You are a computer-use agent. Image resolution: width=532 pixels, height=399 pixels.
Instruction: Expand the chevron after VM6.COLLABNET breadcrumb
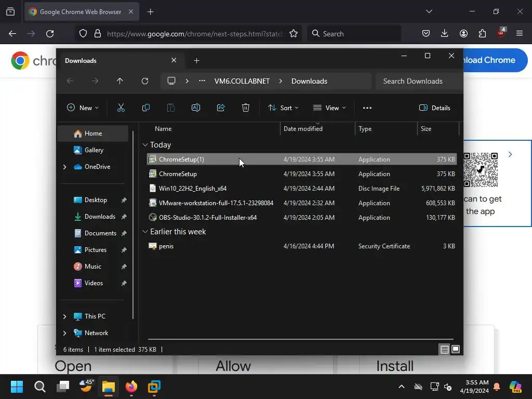point(281,81)
